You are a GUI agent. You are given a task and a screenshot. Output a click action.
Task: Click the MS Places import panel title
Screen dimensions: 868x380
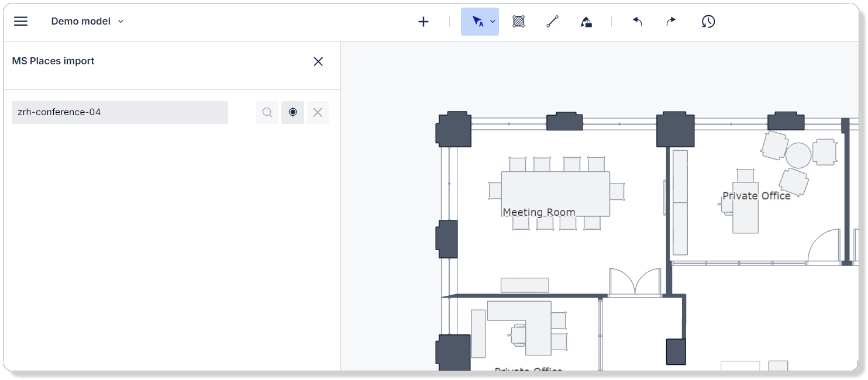53,61
